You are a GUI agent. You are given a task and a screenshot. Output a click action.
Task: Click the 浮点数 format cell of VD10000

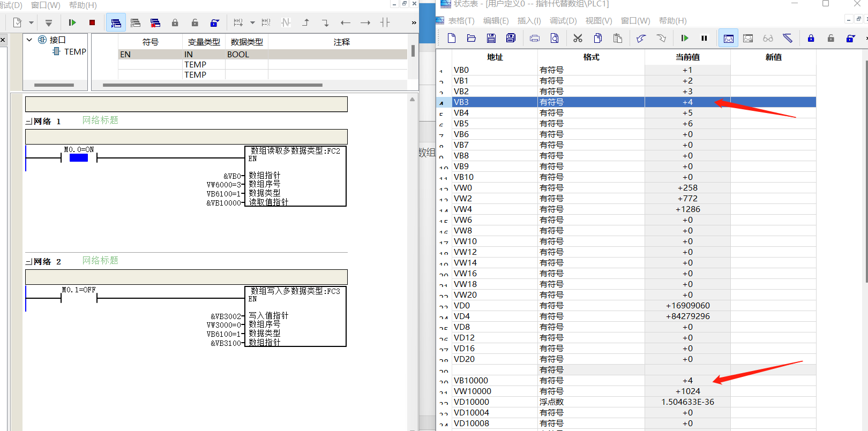[591, 402]
